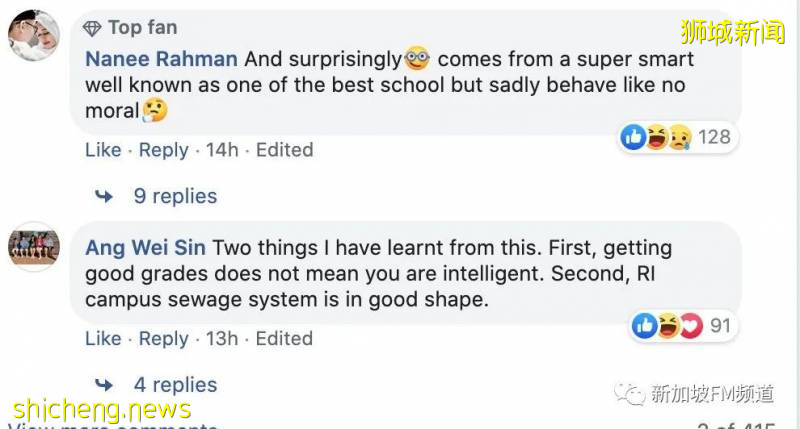Click the reply arrow icon beside 4 replies
800x429 pixels.
[103, 385]
